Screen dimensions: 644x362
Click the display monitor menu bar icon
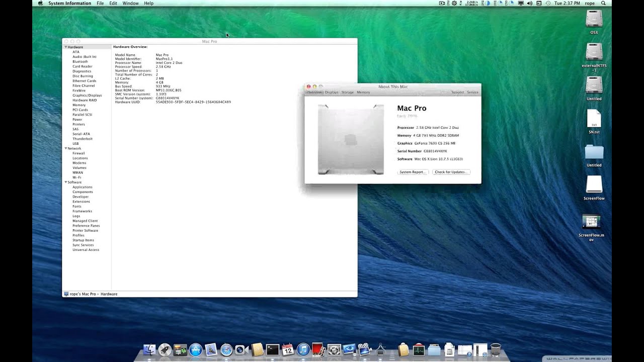click(521, 3)
